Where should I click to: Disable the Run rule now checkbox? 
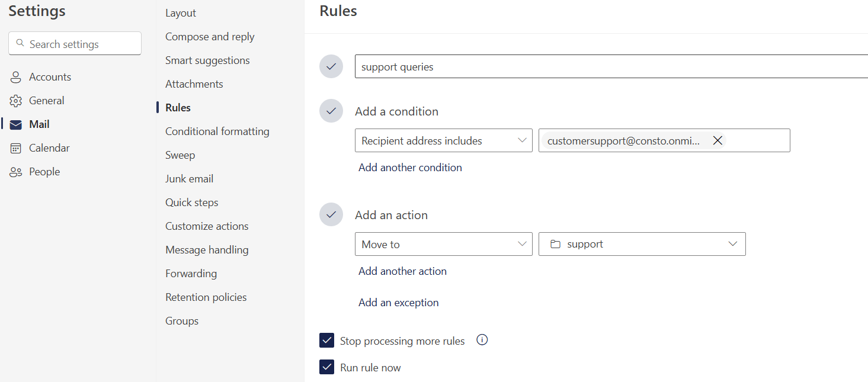coord(326,367)
